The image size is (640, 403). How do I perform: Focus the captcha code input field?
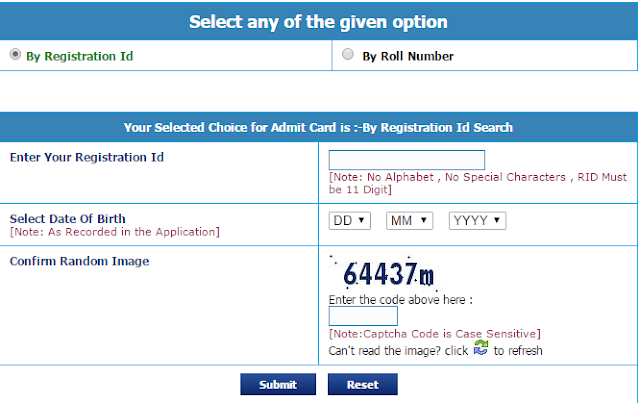(363, 316)
